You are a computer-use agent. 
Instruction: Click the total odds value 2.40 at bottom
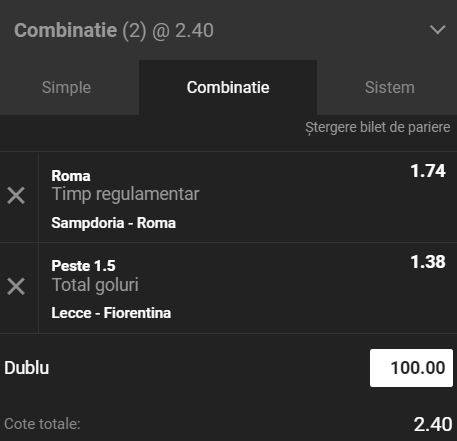[x=433, y=425]
